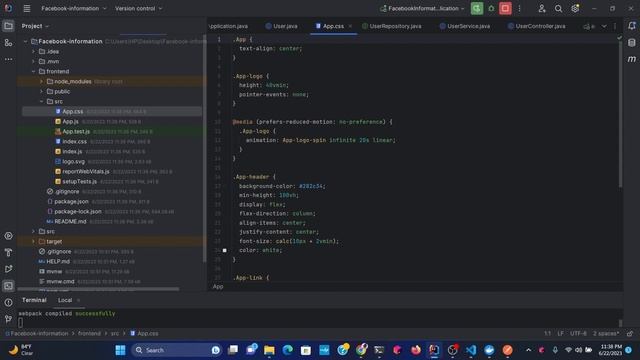Click the Rerun application button
Viewport: 640px width, 360px height.
[x=477, y=8]
